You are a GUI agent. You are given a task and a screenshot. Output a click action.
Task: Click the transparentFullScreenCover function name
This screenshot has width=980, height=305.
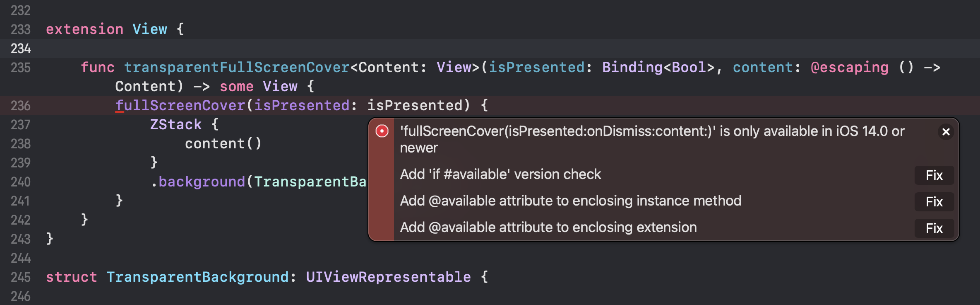pos(236,67)
